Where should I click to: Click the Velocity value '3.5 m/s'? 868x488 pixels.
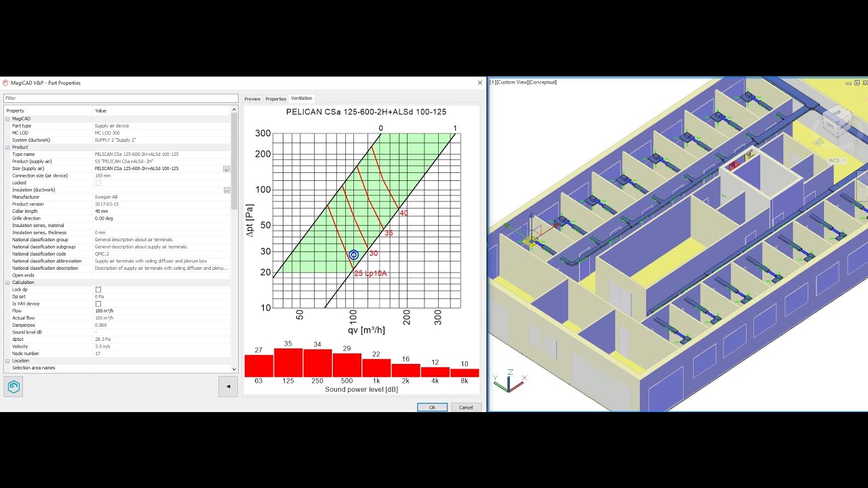(102, 346)
